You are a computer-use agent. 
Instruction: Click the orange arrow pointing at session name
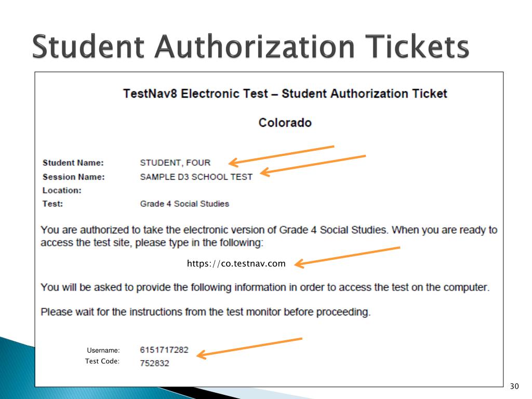click(313, 165)
